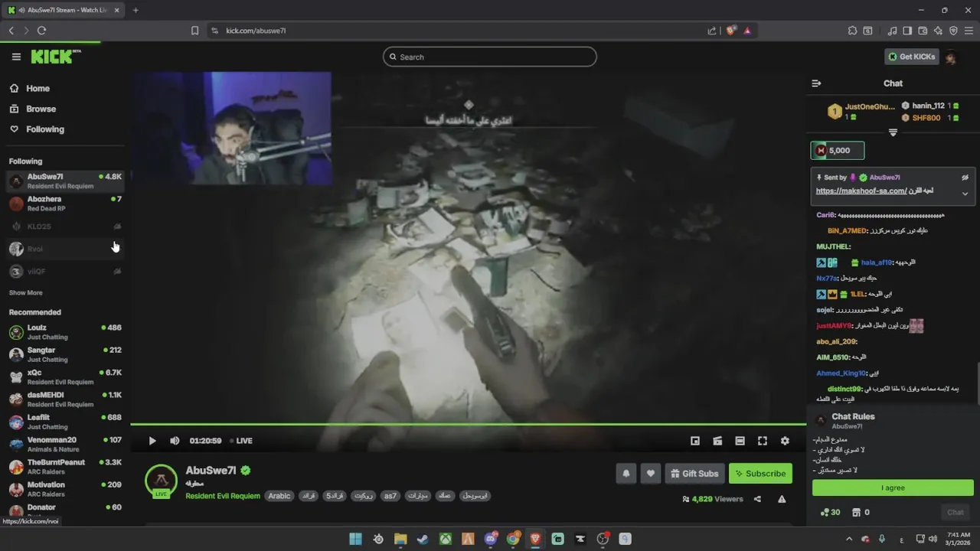Select Abozhera channel in the sidebar

(x=65, y=204)
